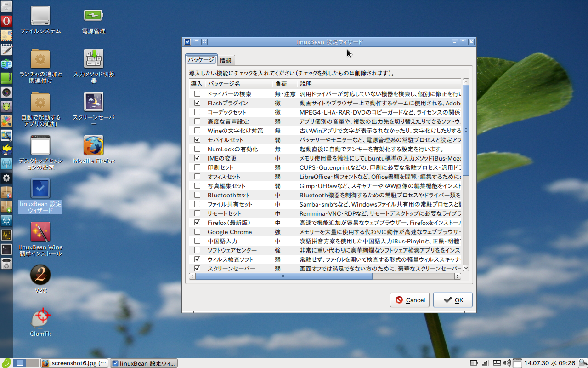Check the Google Chrome checkbox
This screenshot has height=368, width=588.
click(x=197, y=232)
